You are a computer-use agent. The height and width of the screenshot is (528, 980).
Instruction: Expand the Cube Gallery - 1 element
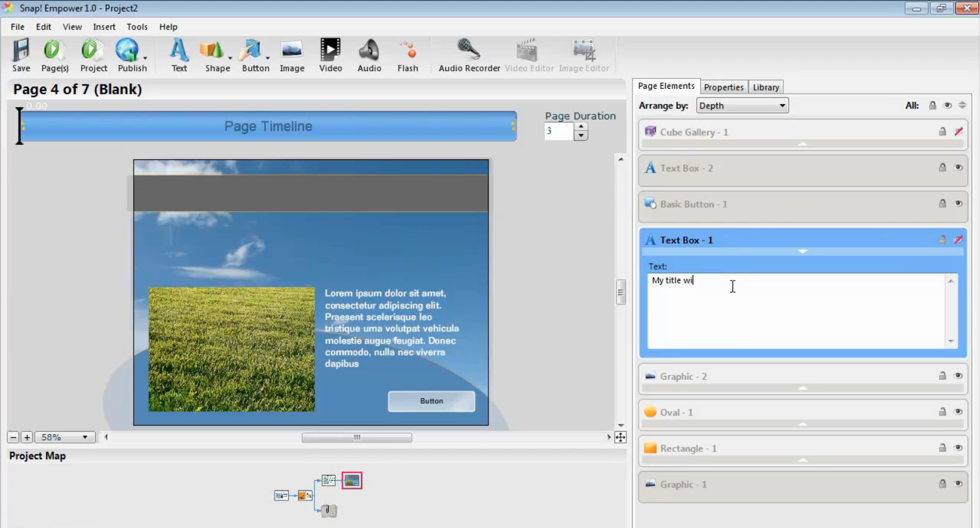tap(803, 143)
